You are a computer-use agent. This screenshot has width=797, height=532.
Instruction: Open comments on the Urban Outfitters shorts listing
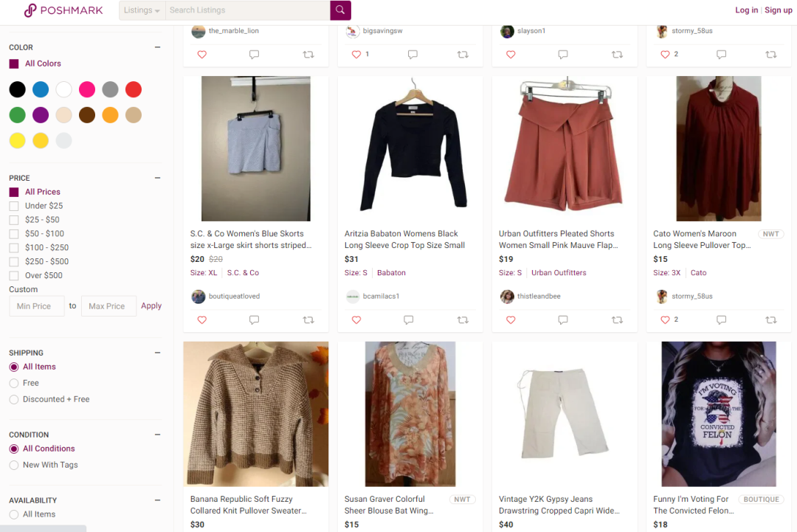pyautogui.click(x=563, y=319)
